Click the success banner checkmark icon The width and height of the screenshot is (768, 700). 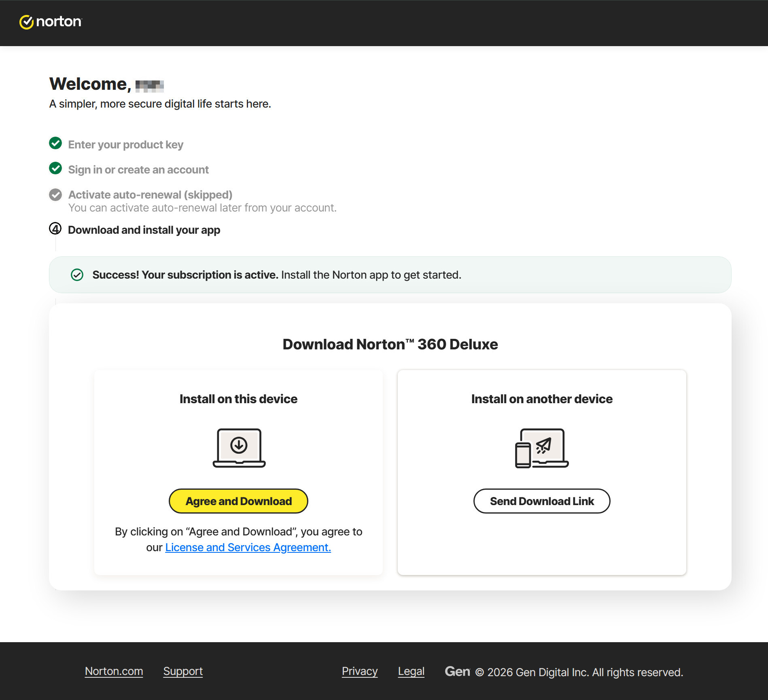click(77, 275)
